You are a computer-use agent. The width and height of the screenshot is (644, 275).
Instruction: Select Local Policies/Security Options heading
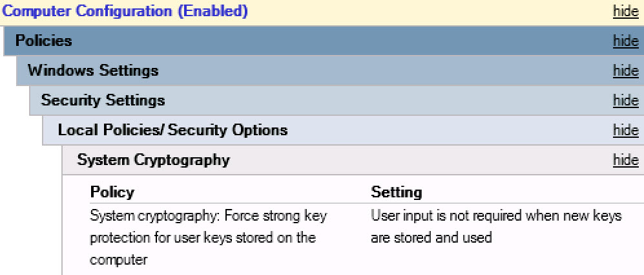(x=172, y=130)
